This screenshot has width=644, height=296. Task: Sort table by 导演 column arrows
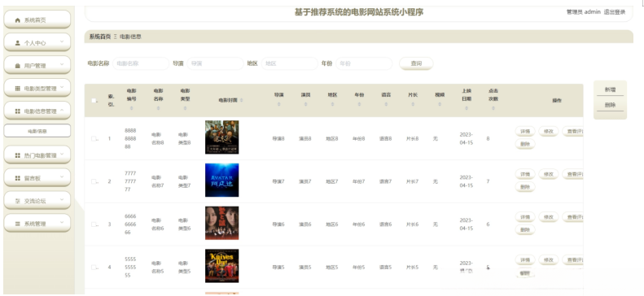279,105
